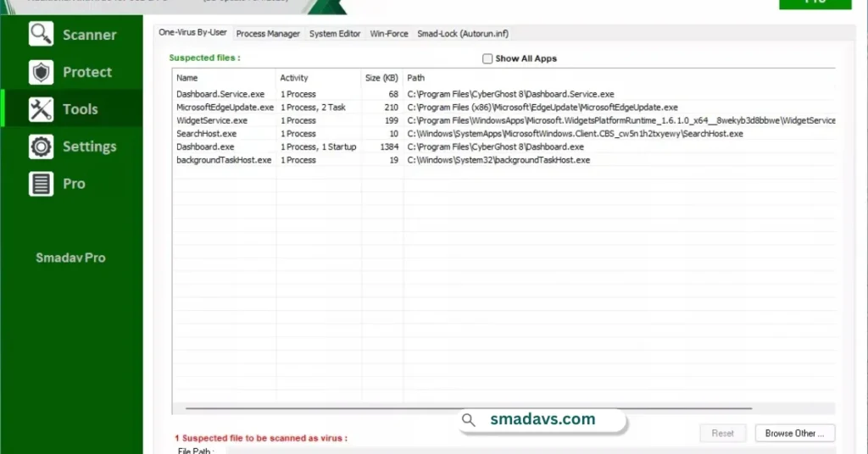This screenshot has height=454, width=868.
Task: Click the Tools wrench icon
Action: click(41, 109)
